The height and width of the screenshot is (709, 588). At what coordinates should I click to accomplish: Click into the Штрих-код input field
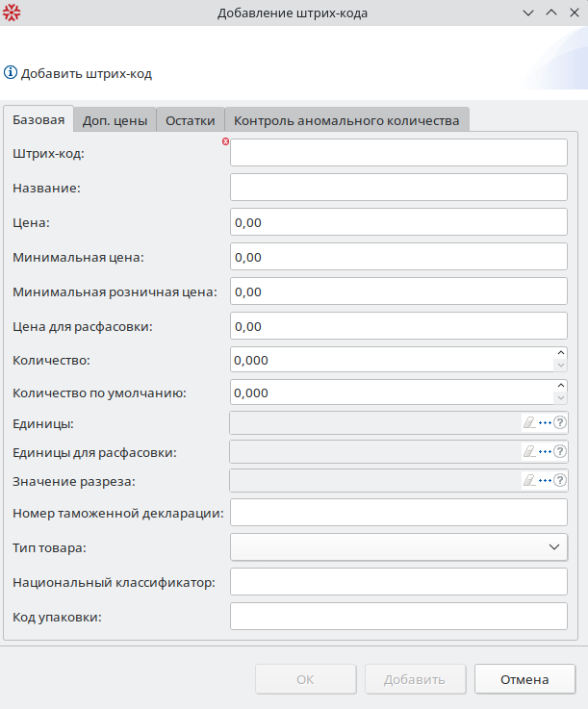pos(398,153)
